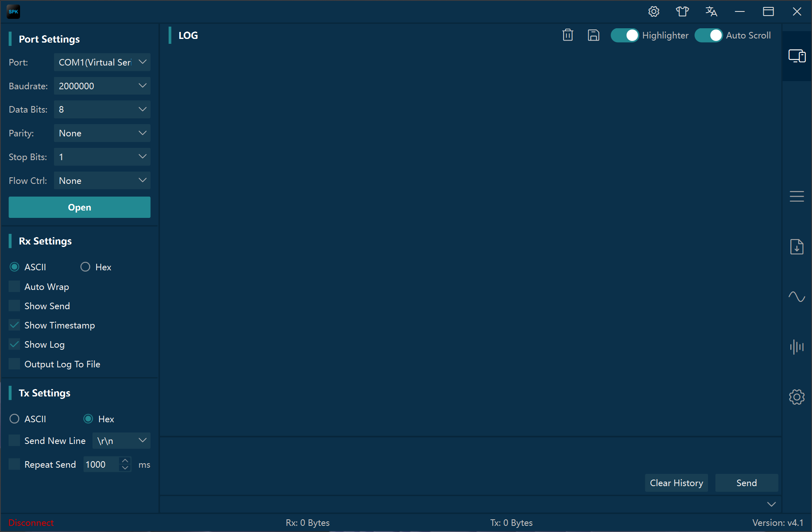Open the new line \r\n dropdown

(122, 441)
